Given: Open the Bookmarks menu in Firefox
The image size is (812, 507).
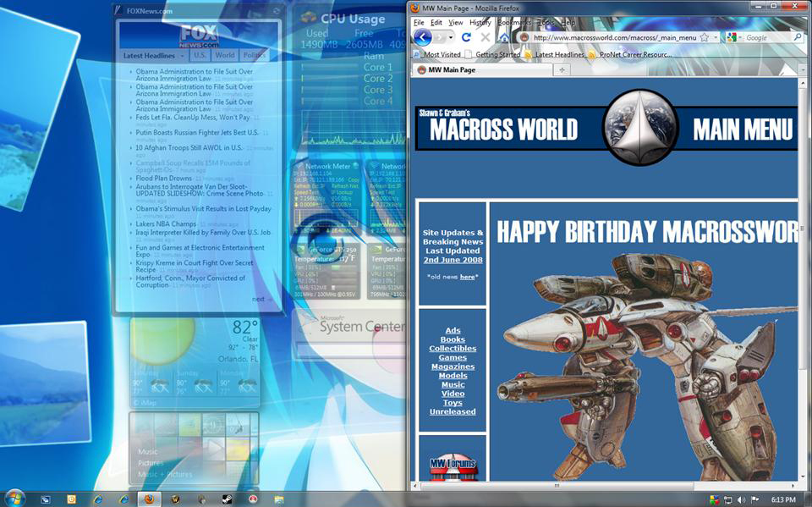Looking at the screenshot, I should 514,22.
